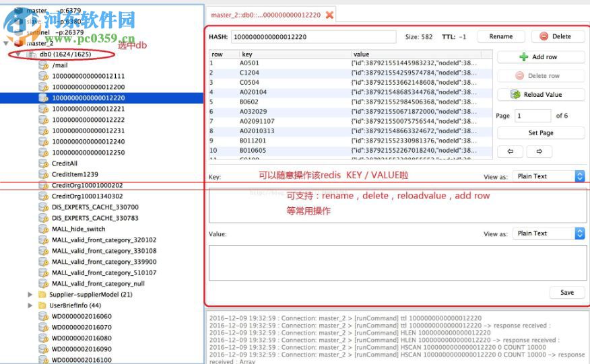The image size is (590, 364).
Task: Click the Rename button
Action: pyautogui.click(x=501, y=36)
